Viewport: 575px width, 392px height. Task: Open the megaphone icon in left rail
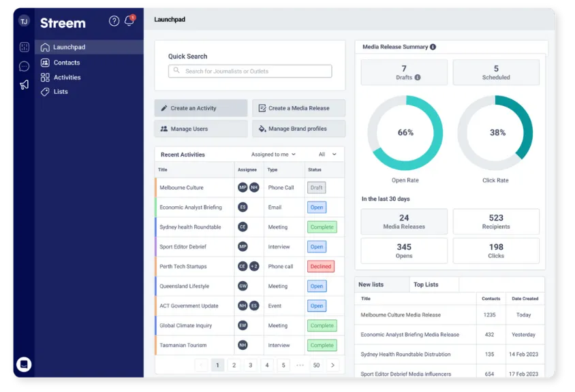25,85
